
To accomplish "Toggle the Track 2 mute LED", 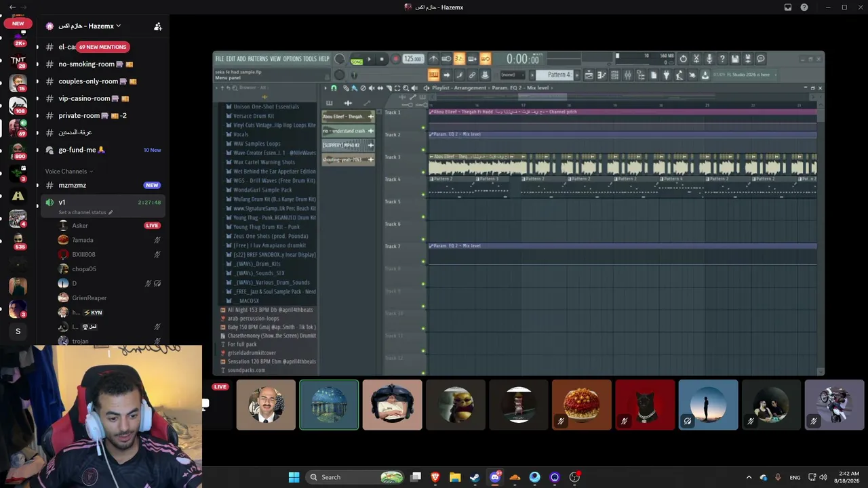I will [x=424, y=150].
